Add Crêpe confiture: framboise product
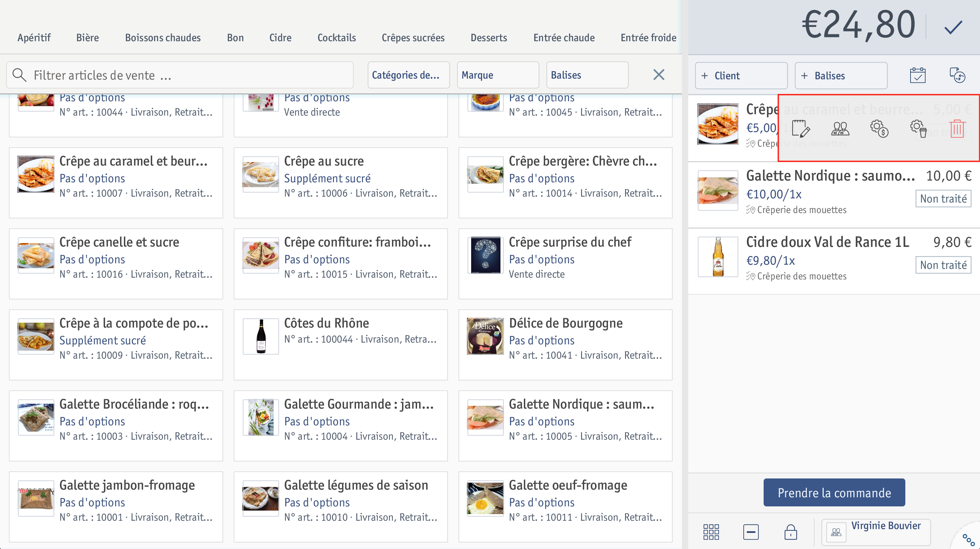Screen dimensions: 980x549 coord(341,264)
